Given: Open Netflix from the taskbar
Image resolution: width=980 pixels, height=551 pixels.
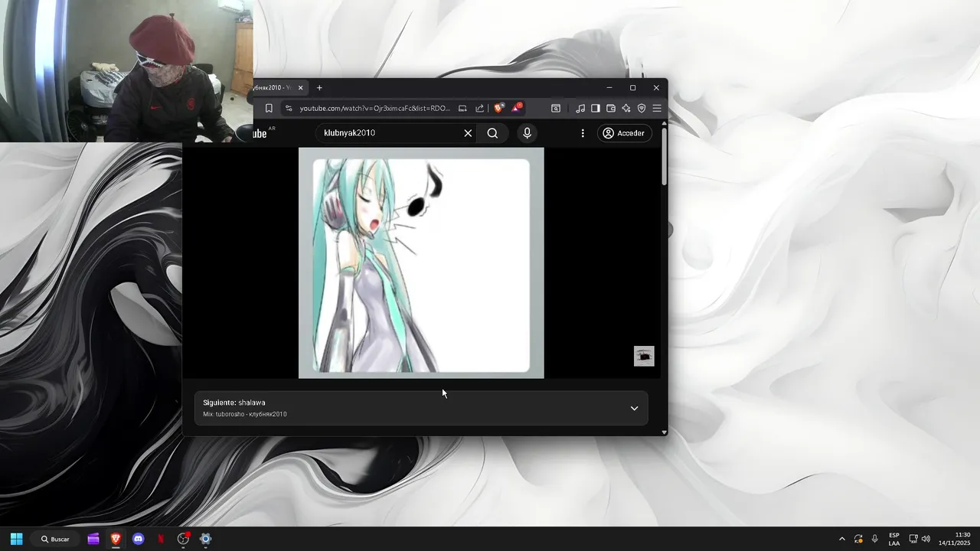Looking at the screenshot, I should coord(161,539).
